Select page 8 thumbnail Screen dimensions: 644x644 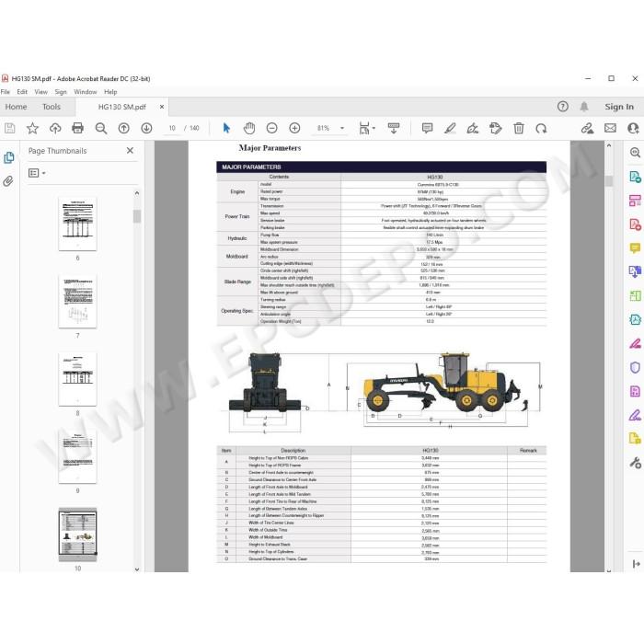pyautogui.click(x=77, y=379)
